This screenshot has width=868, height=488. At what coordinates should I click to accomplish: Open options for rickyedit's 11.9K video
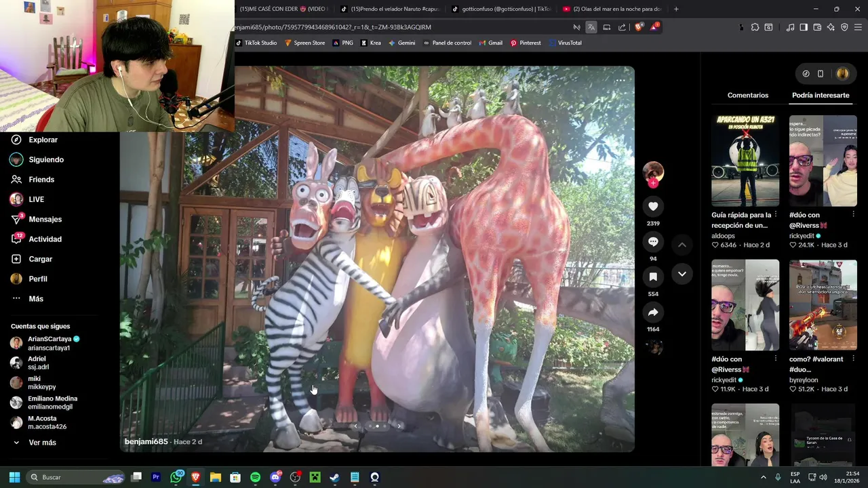pyautogui.click(x=776, y=358)
